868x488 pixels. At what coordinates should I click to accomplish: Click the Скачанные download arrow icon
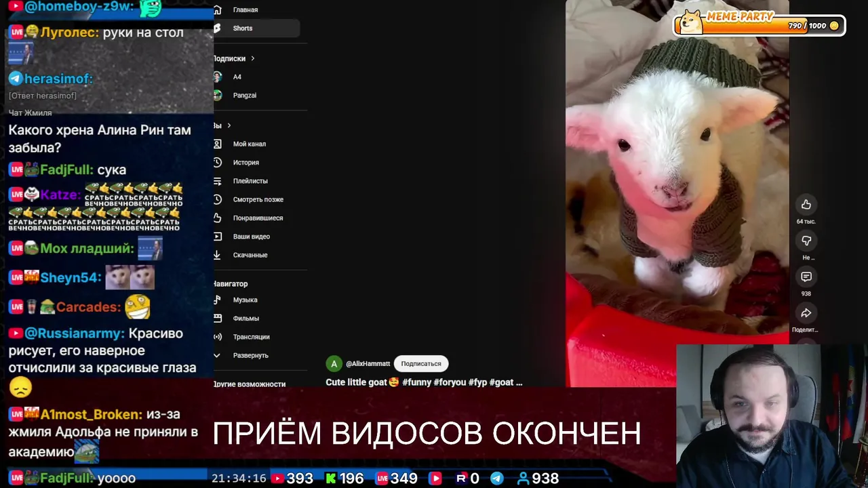(x=217, y=255)
